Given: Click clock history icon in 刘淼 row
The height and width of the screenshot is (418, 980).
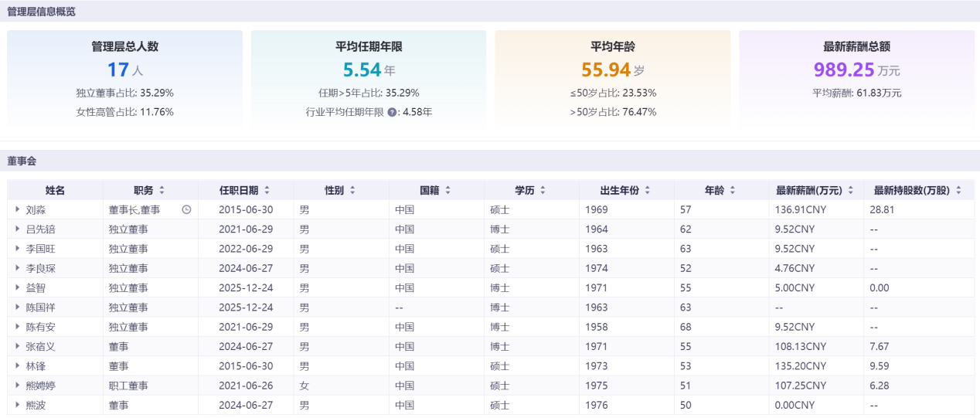Looking at the screenshot, I should 186,209.
